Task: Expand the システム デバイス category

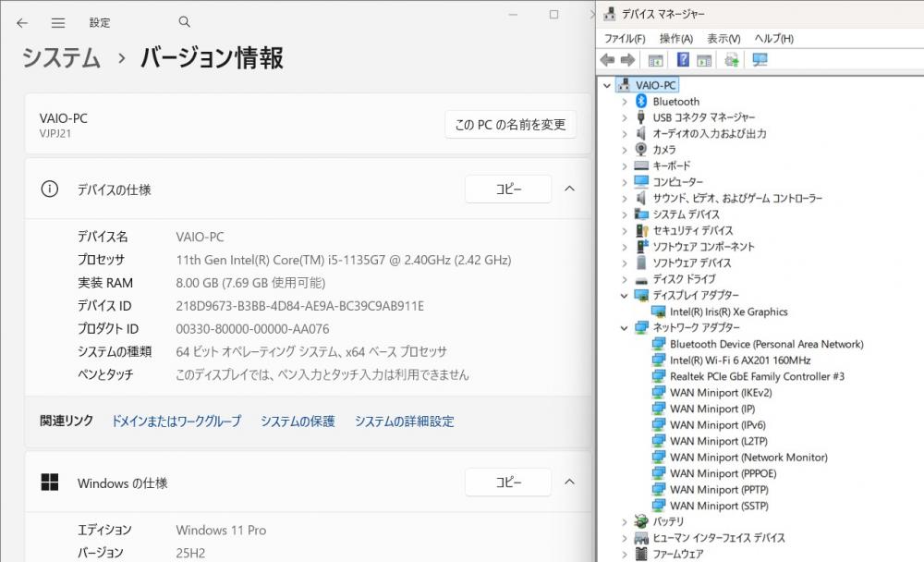Action: click(625, 214)
